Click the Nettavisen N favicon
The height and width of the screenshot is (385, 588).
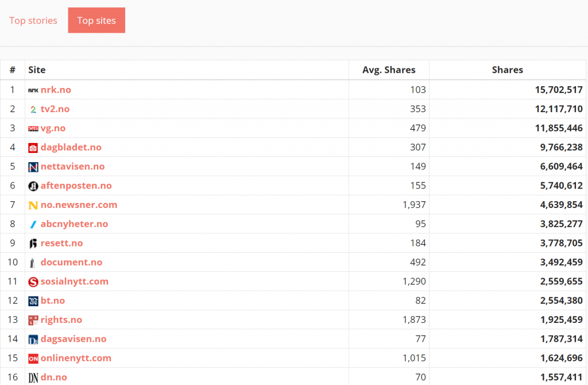[x=33, y=167]
